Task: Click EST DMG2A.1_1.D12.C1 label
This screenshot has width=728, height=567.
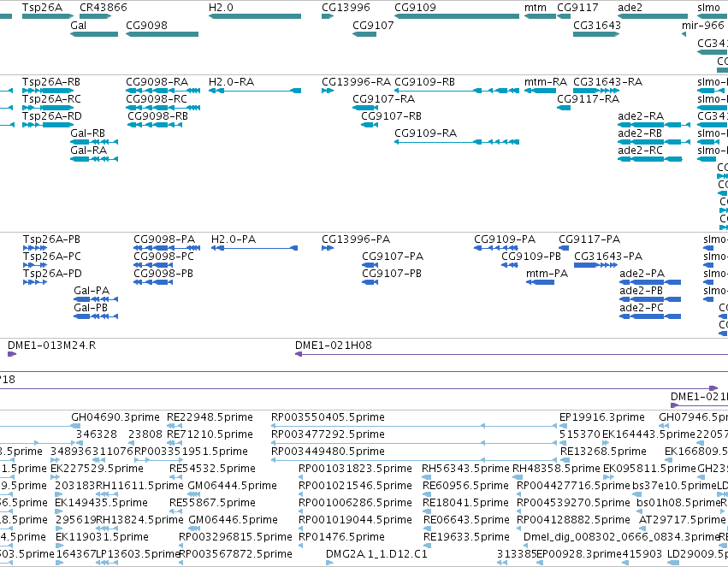Action: pyautogui.click(x=376, y=554)
